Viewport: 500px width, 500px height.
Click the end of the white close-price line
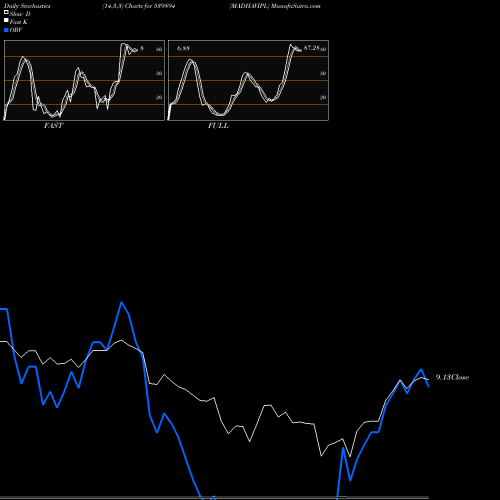tap(428, 380)
